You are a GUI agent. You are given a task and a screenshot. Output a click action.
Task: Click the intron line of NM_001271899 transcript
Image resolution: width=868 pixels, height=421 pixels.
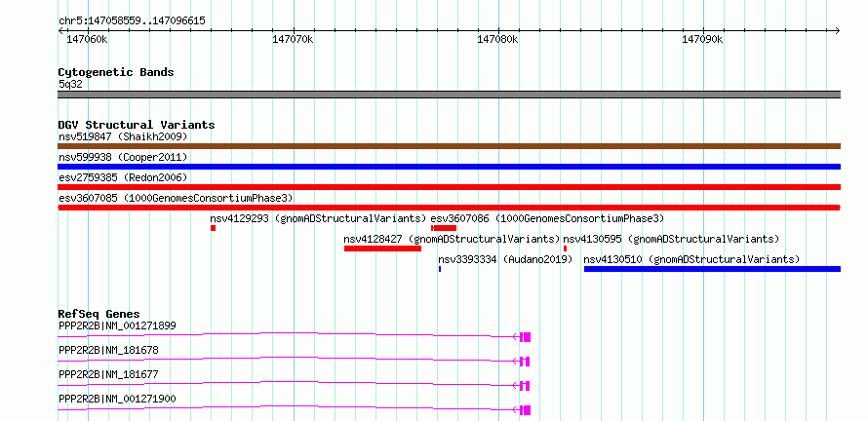pyautogui.click(x=288, y=333)
